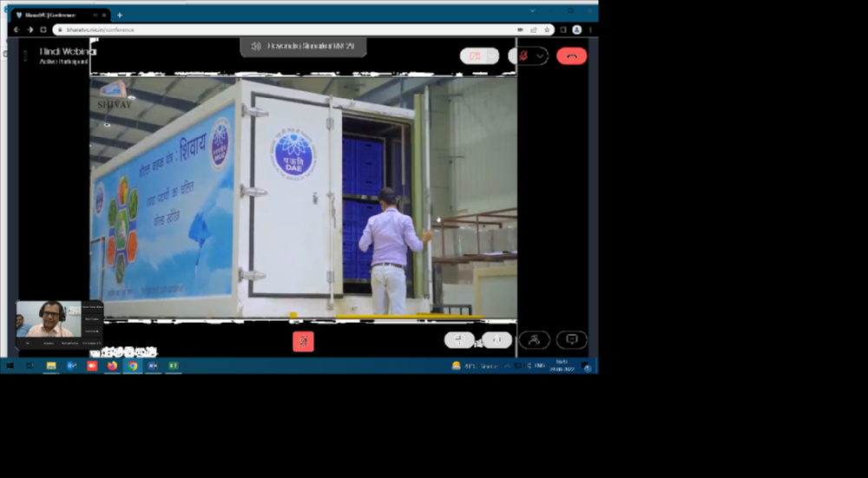
Task: Open the ENG language indicator
Action: click(x=539, y=366)
